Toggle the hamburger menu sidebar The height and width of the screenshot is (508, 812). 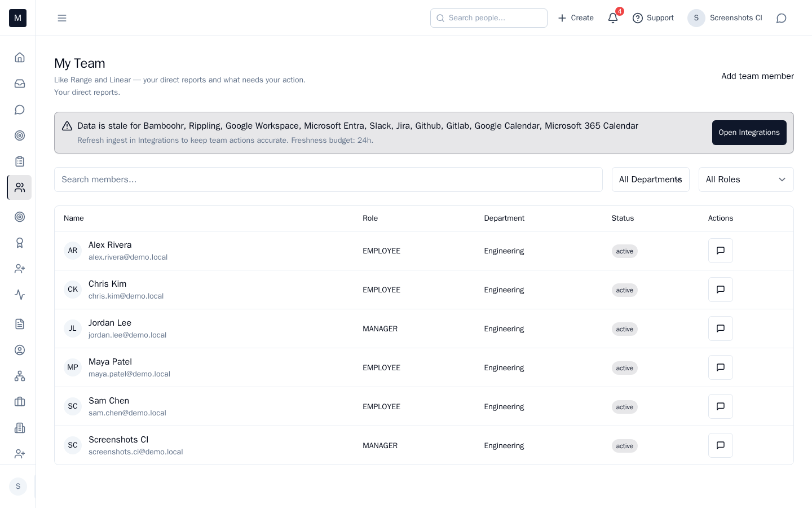coord(62,18)
